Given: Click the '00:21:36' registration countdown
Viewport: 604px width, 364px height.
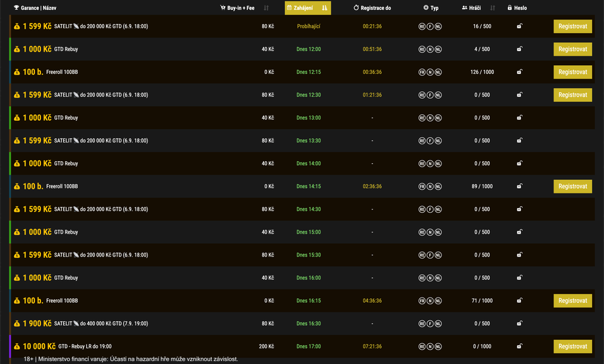Looking at the screenshot, I should click(372, 26).
